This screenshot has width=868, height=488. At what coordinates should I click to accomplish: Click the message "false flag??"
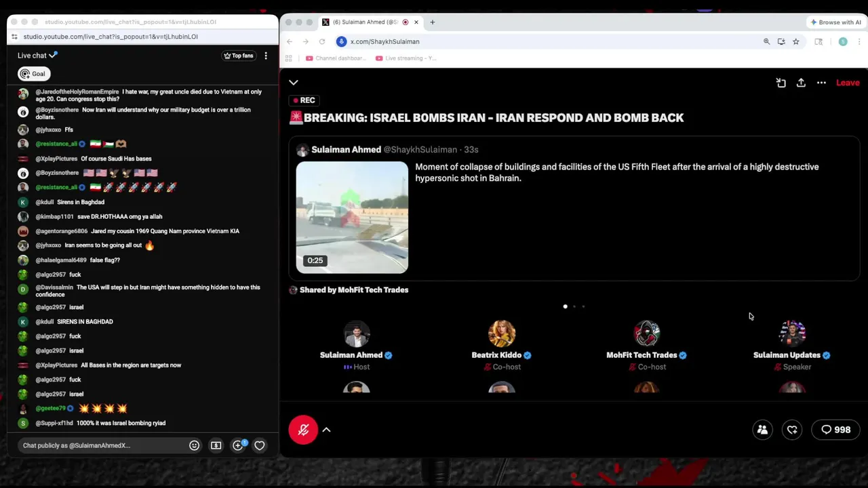coord(104,260)
